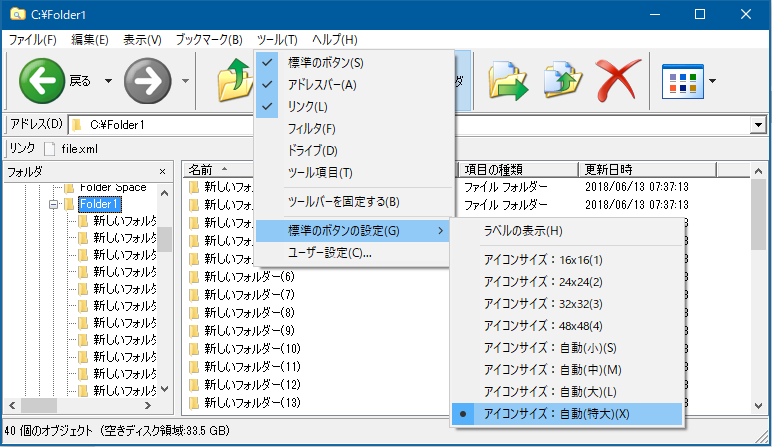This screenshot has height=447, width=772.
Task: Click the gray Forward arrow icon
Action: click(147, 80)
